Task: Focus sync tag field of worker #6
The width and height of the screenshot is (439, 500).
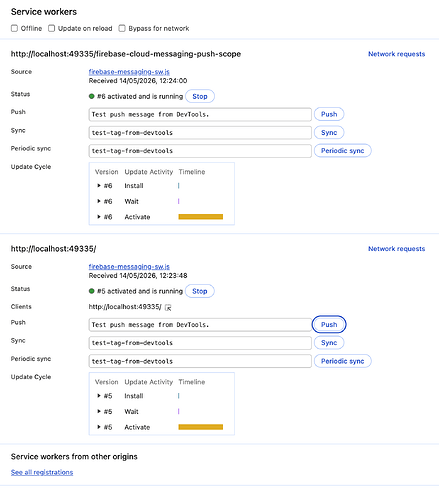Action: point(200,133)
